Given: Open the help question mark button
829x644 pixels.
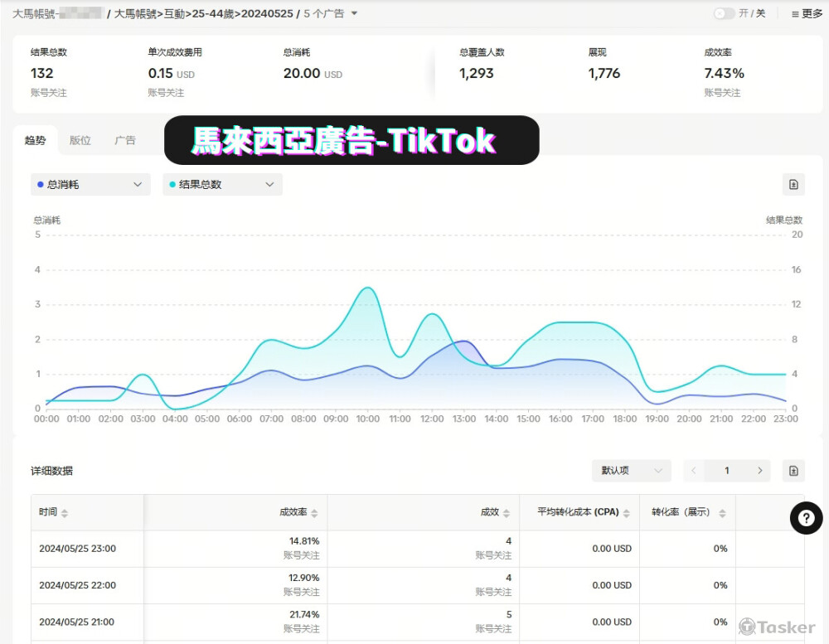Looking at the screenshot, I should 806,518.
